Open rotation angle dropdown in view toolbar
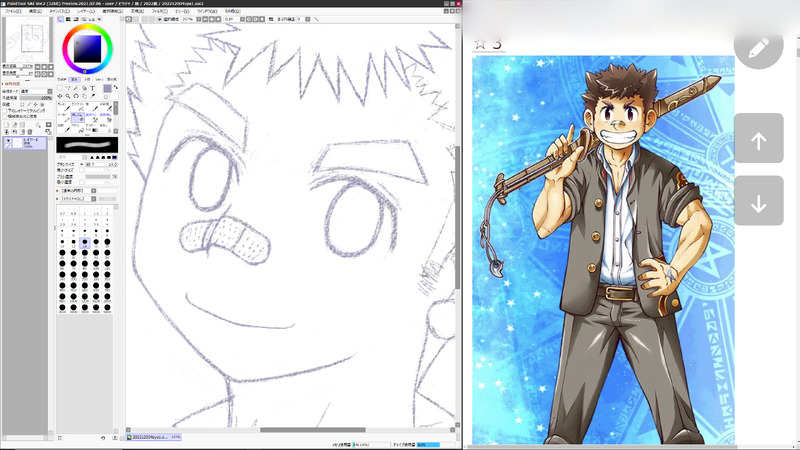Viewport: 800px width, 450px height. tap(242, 19)
